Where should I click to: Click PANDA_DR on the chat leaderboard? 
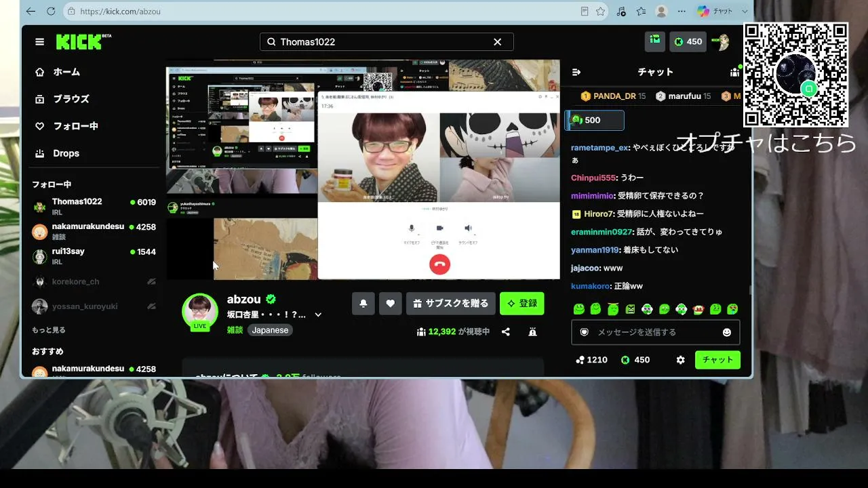pyautogui.click(x=613, y=96)
